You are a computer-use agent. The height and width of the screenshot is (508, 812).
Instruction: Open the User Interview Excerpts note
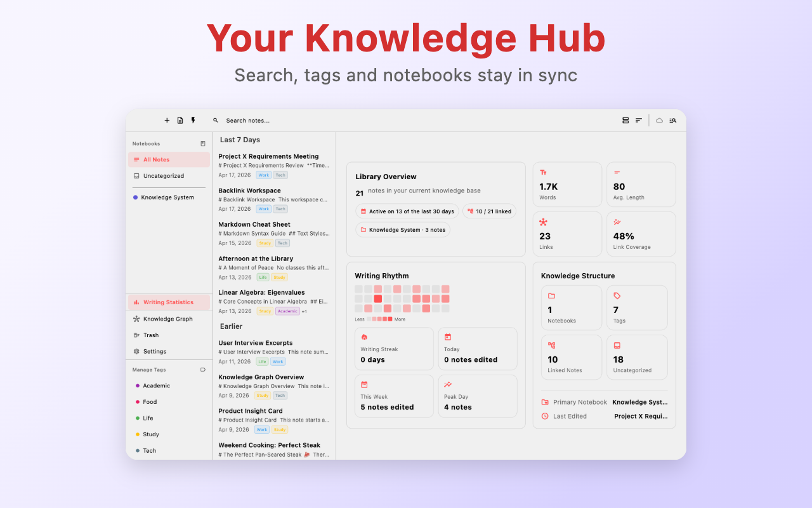[x=274, y=352]
